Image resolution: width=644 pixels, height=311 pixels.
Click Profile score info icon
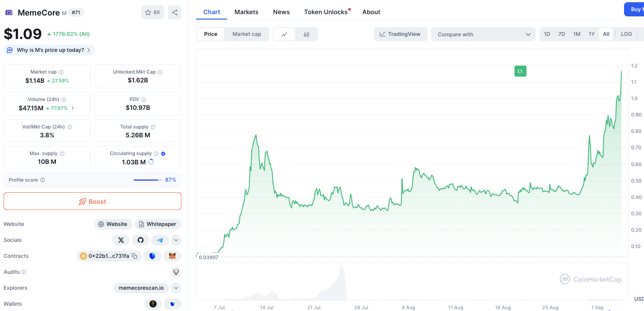tap(43, 180)
